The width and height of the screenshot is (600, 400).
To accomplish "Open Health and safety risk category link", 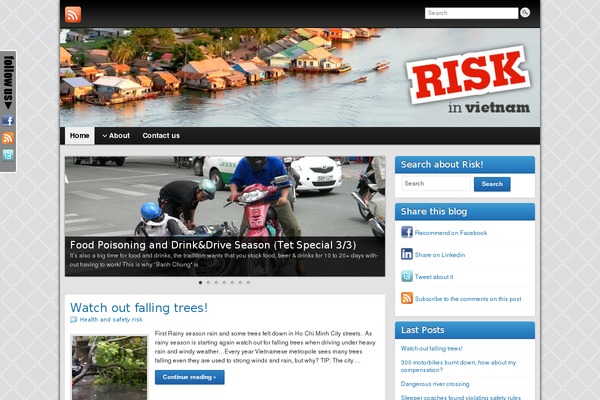I will [x=111, y=320].
